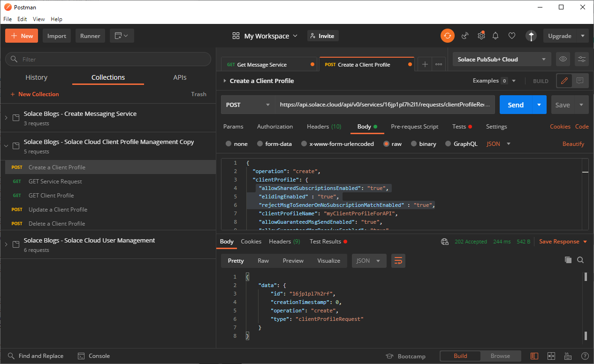Select the none body type radio
Screen dimensions: 594x364
(x=228, y=144)
